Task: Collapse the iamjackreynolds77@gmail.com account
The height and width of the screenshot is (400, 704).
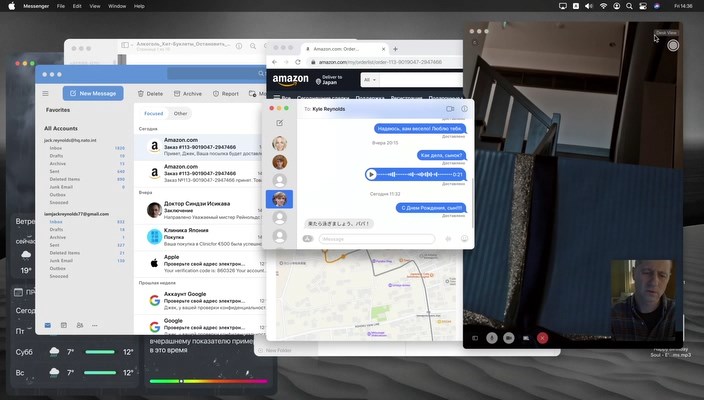Action: pyautogui.click(x=76, y=214)
